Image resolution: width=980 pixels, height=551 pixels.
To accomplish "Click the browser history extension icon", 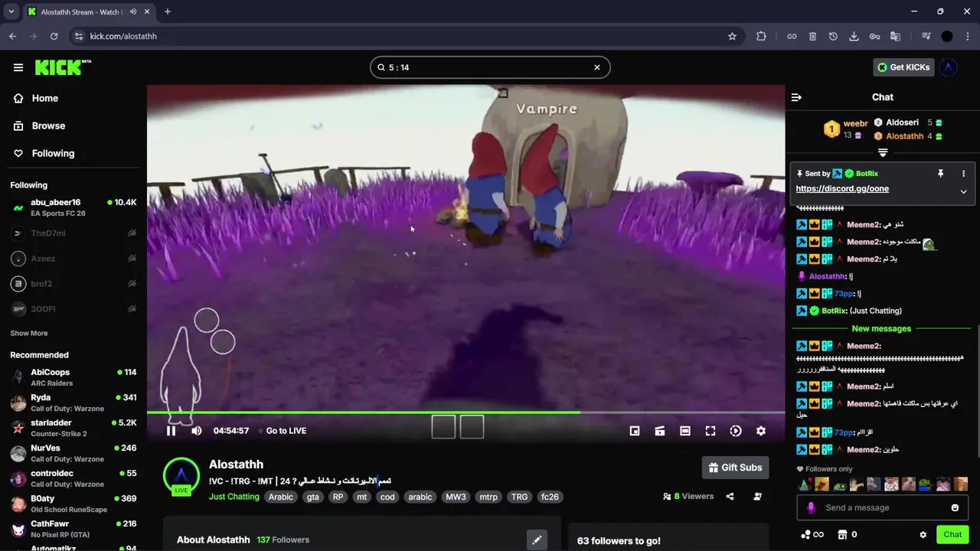I will (833, 36).
